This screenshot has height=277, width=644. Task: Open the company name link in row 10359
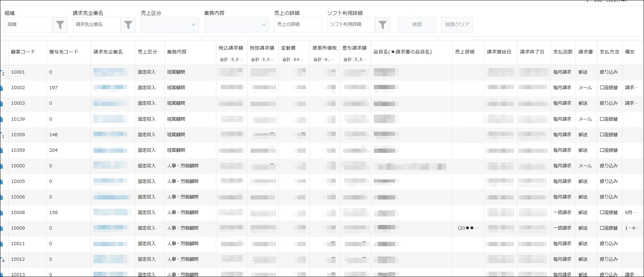(x=110, y=150)
